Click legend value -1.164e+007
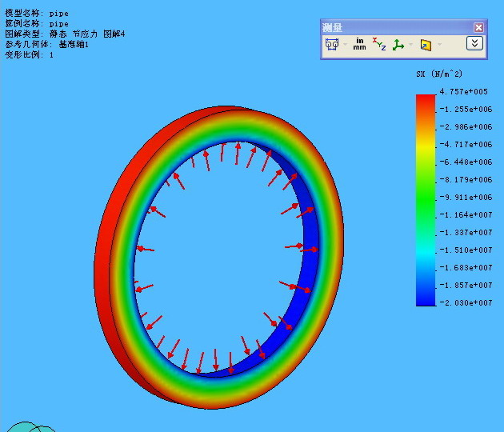 coord(466,214)
